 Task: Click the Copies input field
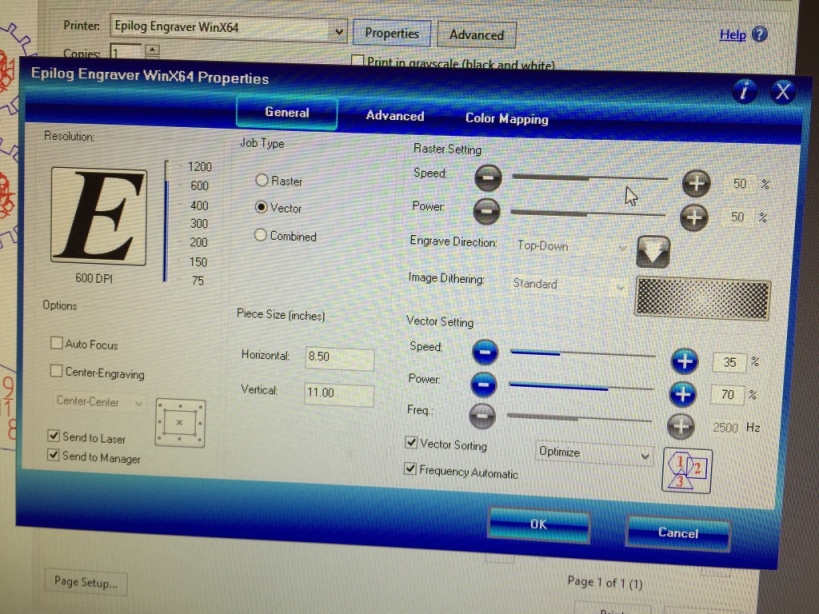[126, 52]
